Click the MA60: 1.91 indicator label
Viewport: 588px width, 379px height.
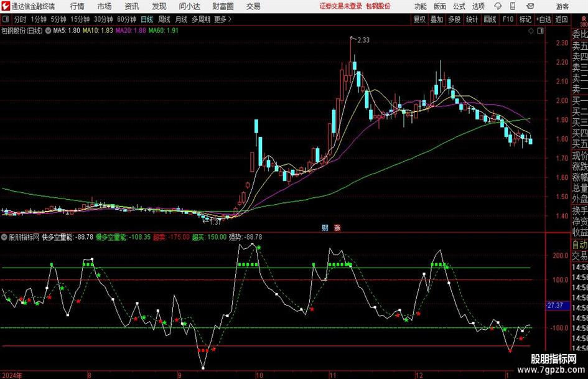[164, 30]
